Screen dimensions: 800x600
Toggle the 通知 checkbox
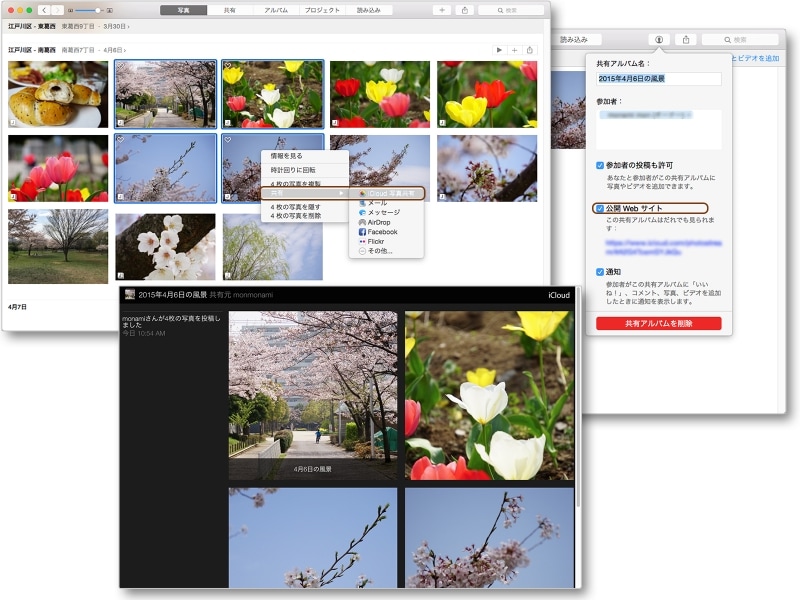coord(600,271)
